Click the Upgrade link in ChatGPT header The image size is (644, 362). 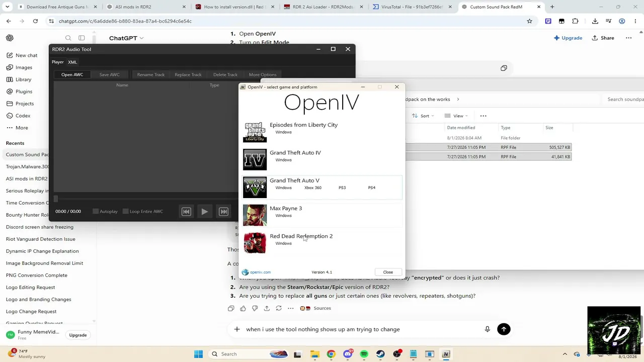(568, 38)
